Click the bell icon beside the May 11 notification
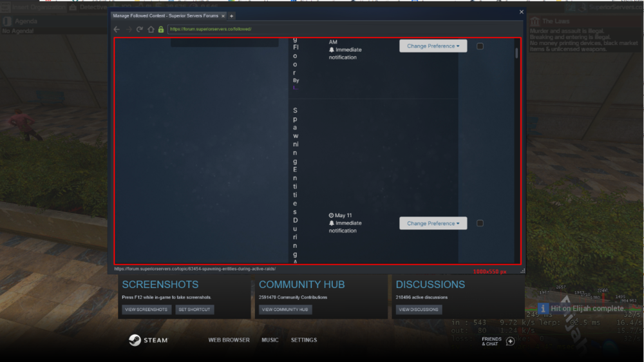This screenshot has height=362, width=644. point(332,223)
